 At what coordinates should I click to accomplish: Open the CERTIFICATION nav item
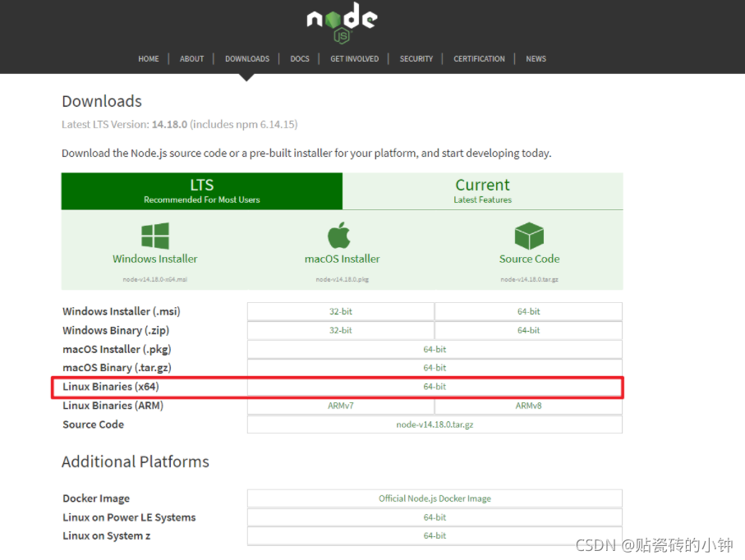pyautogui.click(x=479, y=59)
